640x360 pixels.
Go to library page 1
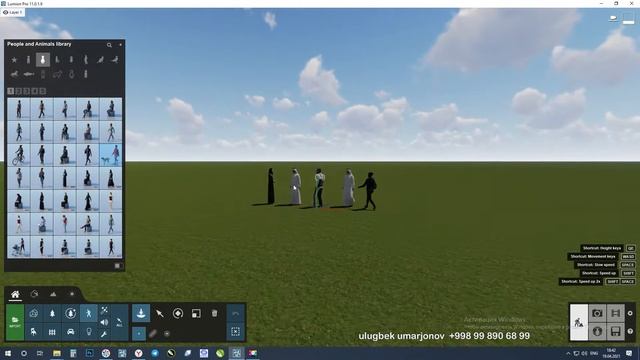point(11,91)
